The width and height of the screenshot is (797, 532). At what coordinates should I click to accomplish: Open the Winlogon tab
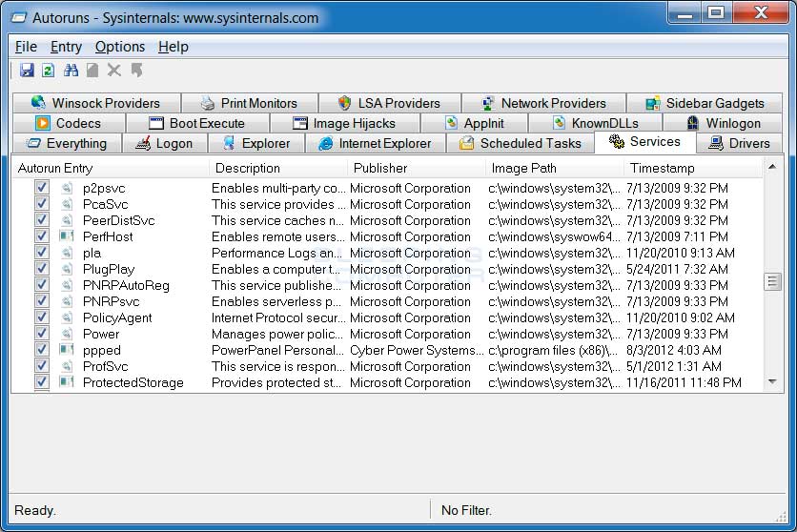[723, 123]
